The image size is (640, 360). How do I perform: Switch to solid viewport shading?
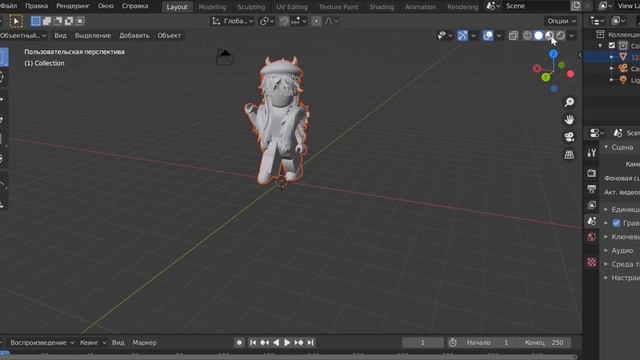pos(538,36)
